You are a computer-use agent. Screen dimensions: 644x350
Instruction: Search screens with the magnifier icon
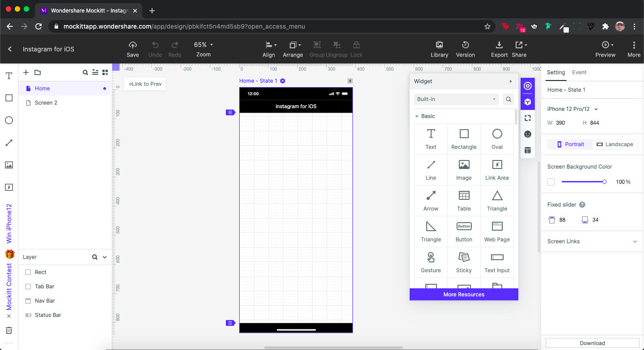[x=85, y=72]
